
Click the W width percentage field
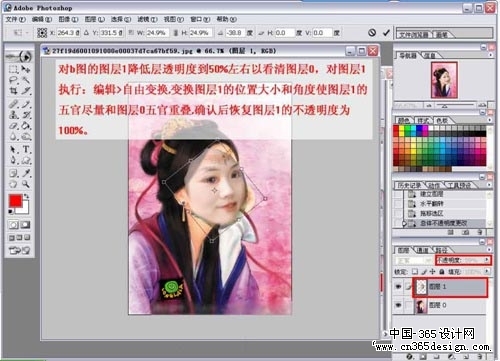pos(157,33)
